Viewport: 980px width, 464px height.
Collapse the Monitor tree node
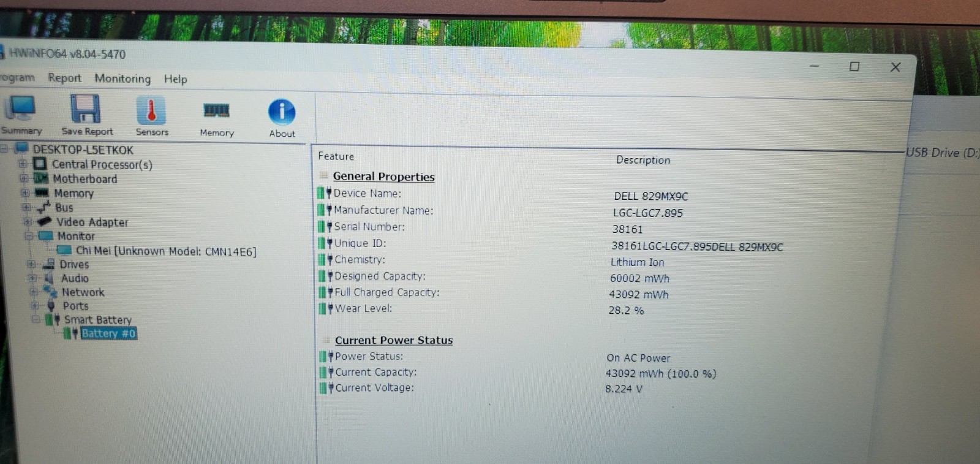pos(28,235)
